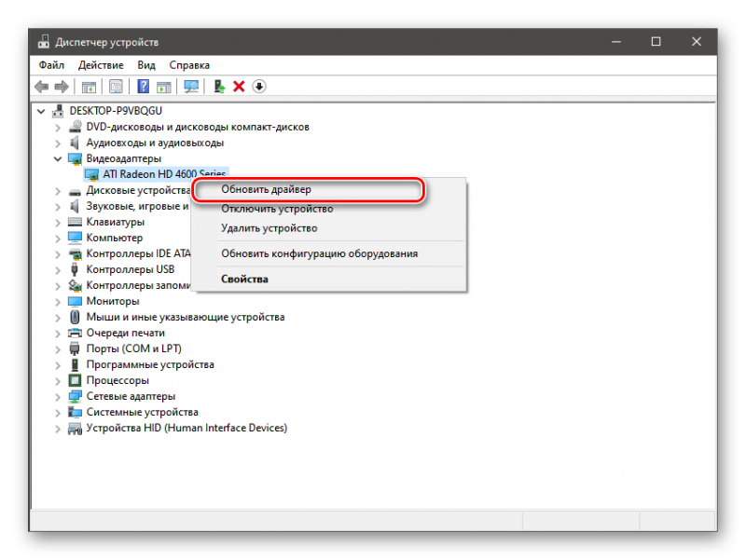The height and width of the screenshot is (560, 746).
Task: Click the DVD drive category icon
Action: coord(76,127)
